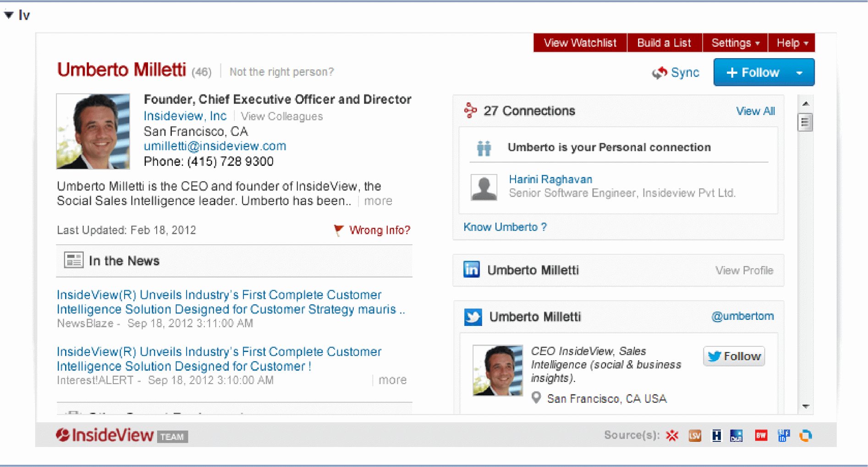Click the scrollbar thumb handle
The height and width of the screenshot is (467, 868).
[805, 122]
